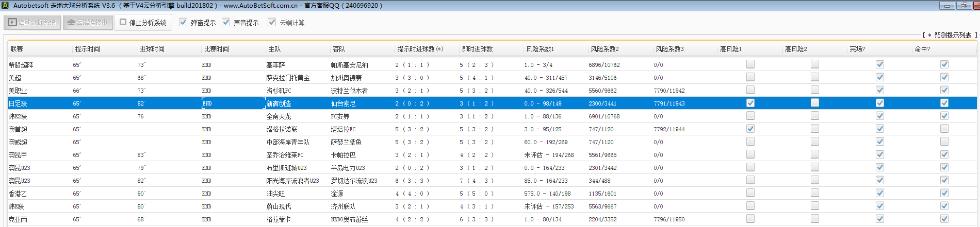The width and height of the screenshot is (980, 227).
Task: Select the 香港乙 油尖旺 row
Action: point(275,194)
